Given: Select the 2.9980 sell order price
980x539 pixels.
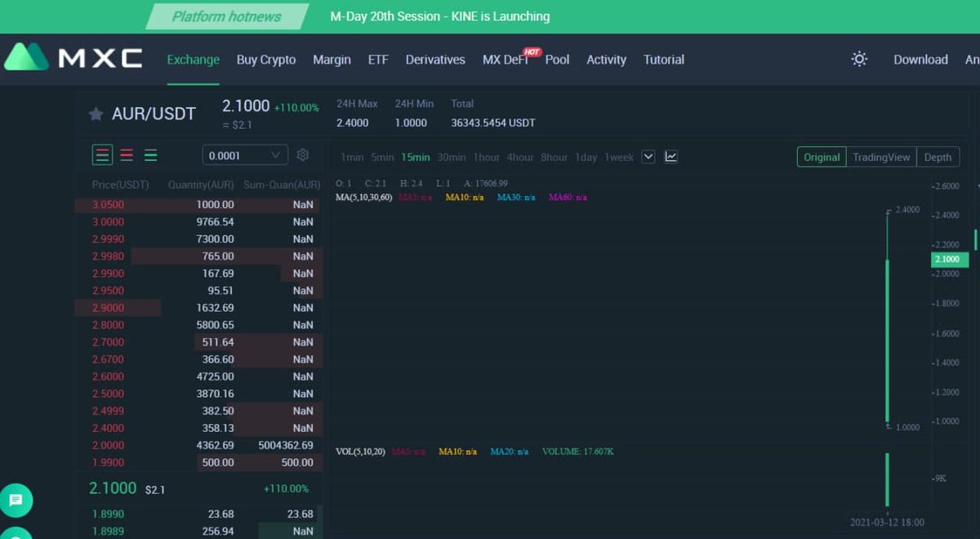Looking at the screenshot, I should [108, 256].
